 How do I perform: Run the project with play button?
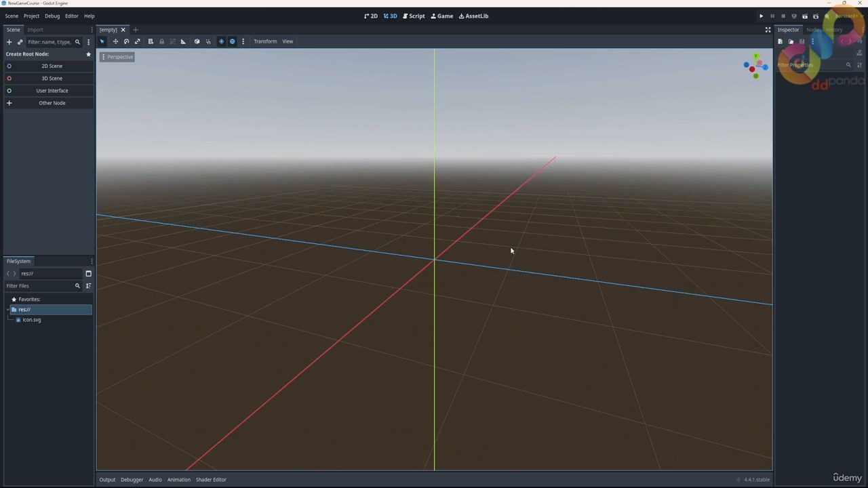[x=761, y=16]
